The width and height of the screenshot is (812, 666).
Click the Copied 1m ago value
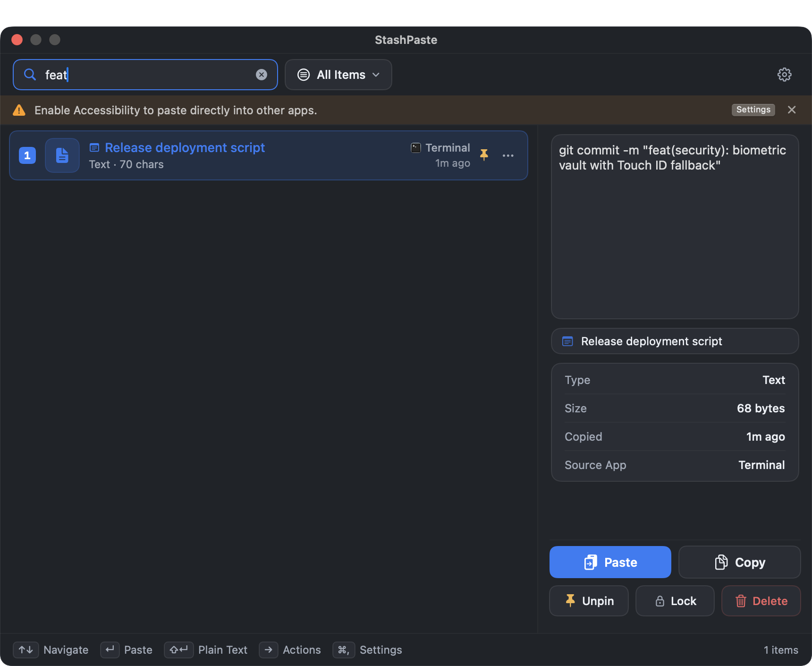click(765, 436)
